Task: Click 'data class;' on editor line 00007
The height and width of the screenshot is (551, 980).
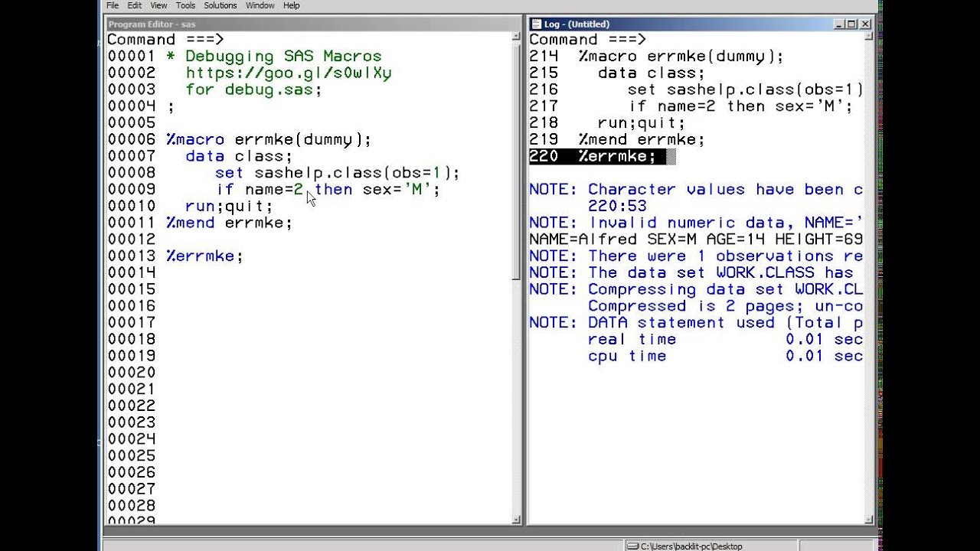Action: pyautogui.click(x=239, y=157)
